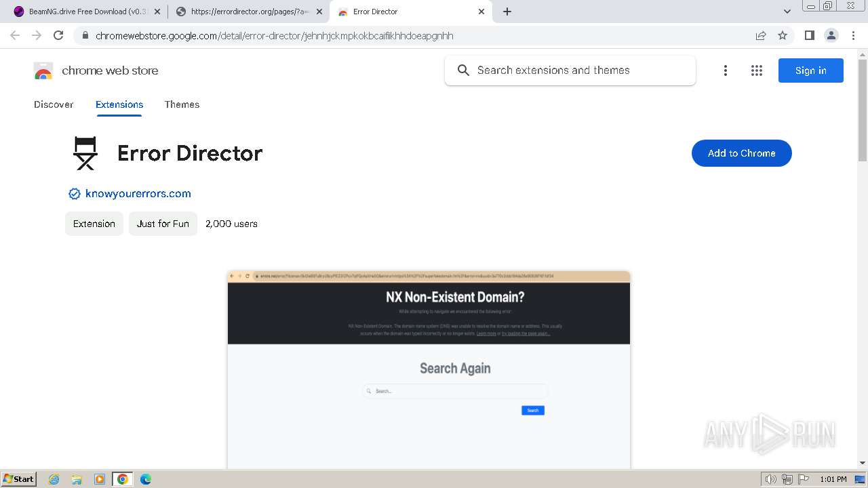The image size is (868, 488).
Task: Open the Windows Start menu
Action: pyautogui.click(x=18, y=479)
